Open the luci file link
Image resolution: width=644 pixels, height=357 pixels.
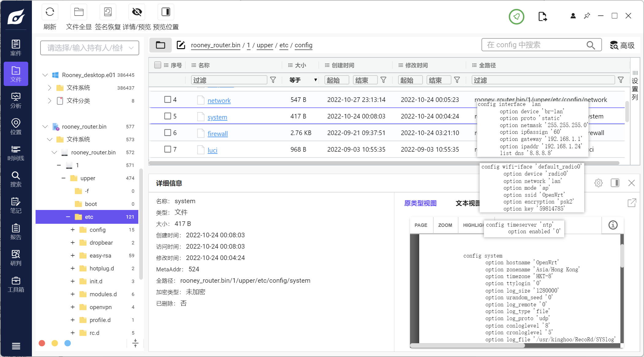point(212,150)
